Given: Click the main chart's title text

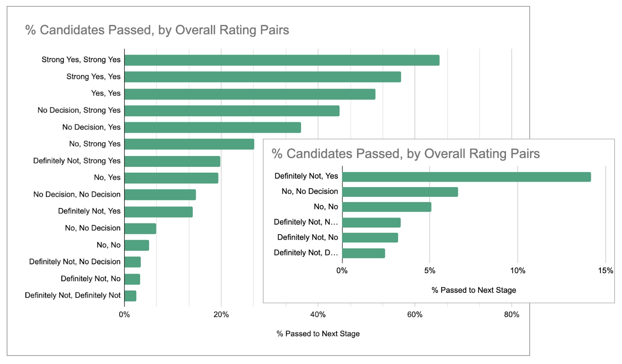Looking at the screenshot, I should tap(157, 30).
